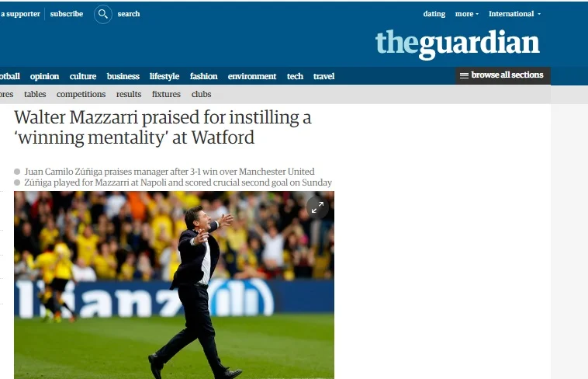Select the tables football sub-tab
588x379 pixels.
(35, 94)
